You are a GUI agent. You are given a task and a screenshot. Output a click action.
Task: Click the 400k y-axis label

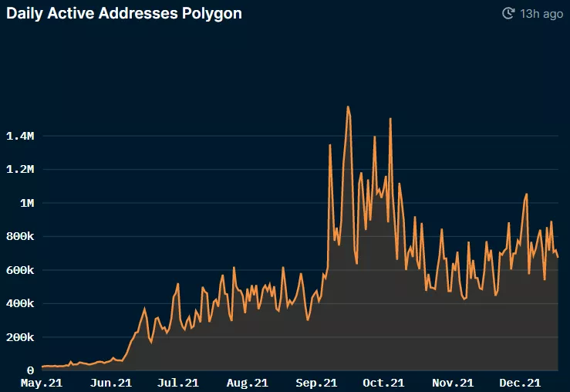(x=20, y=303)
